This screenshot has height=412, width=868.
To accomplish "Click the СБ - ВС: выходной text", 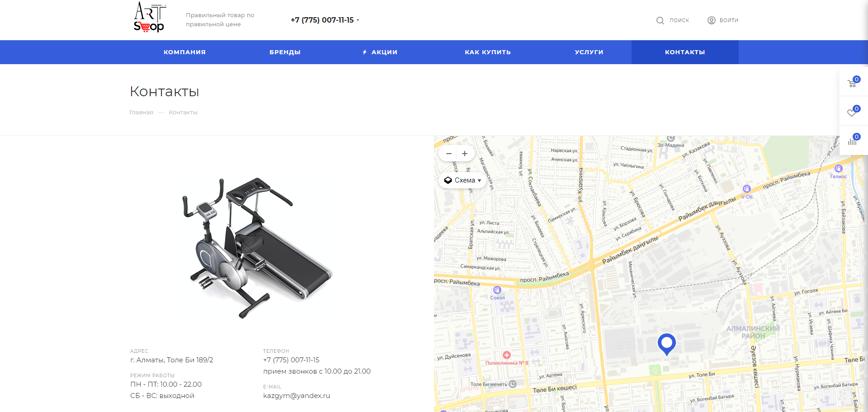I will pos(162,396).
